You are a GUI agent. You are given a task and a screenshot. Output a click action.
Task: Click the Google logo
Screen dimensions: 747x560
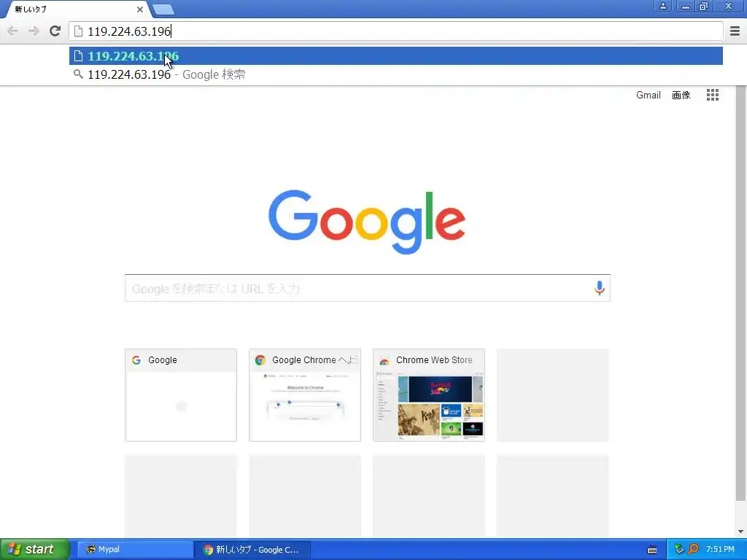[367, 222]
